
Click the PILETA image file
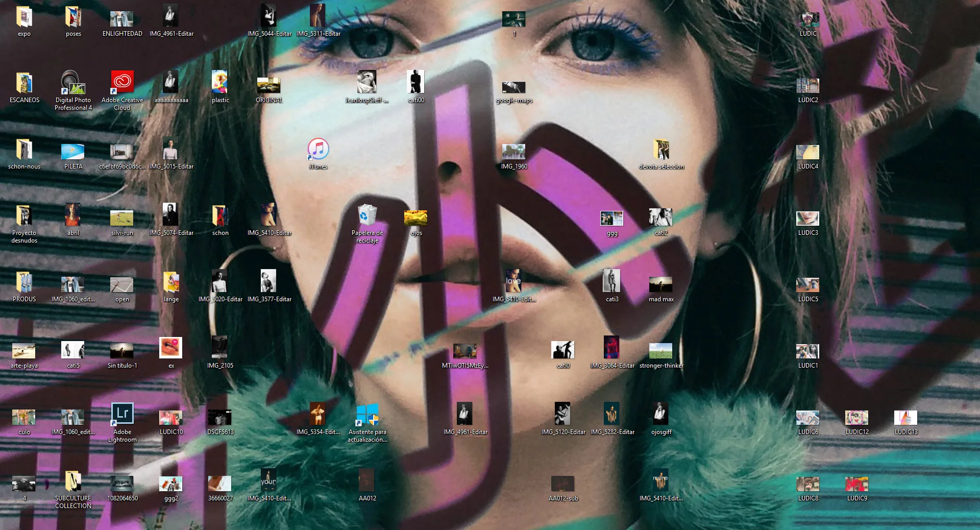73,152
